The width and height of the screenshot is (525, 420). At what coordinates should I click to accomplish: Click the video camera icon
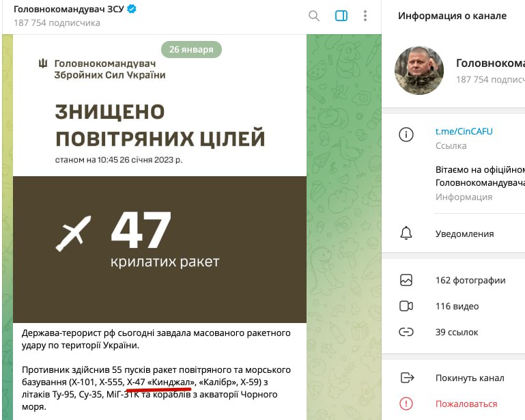(406, 306)
